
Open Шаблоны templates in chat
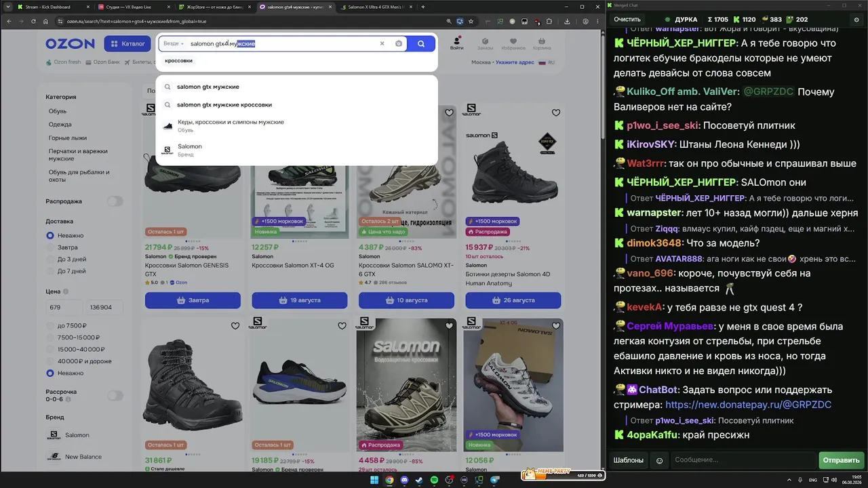click(x=629, y=460)
